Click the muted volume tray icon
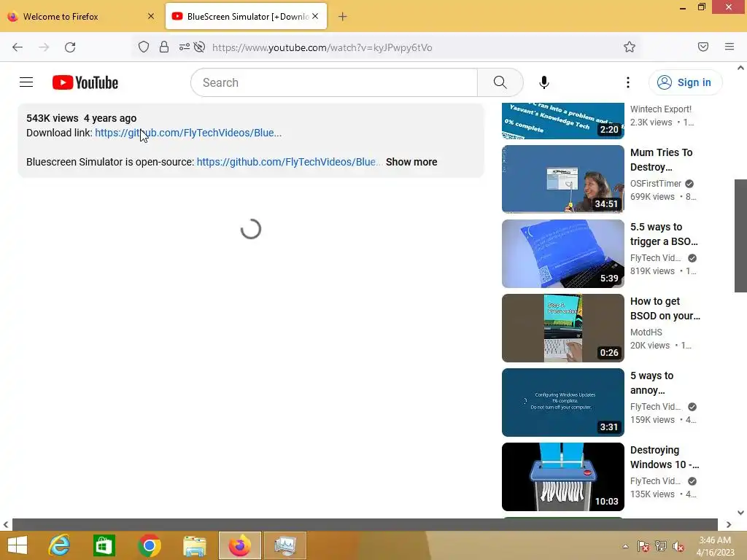Screen dimensions: 747x560 678,546
